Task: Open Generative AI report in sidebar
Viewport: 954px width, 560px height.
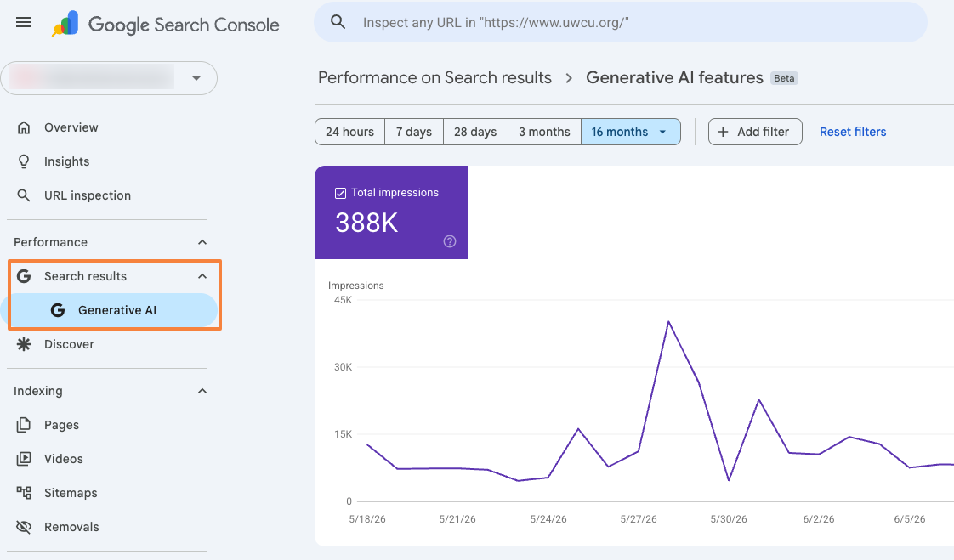Action: tap(109, 310)
